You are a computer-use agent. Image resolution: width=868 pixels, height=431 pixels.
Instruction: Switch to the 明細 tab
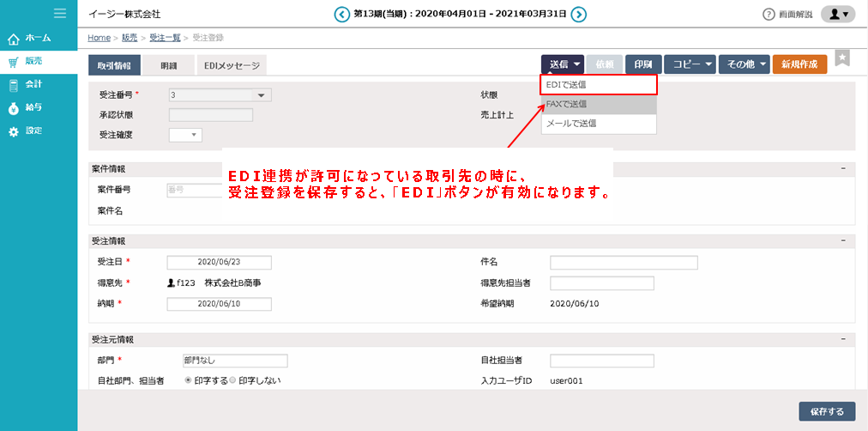pos(168,65)
